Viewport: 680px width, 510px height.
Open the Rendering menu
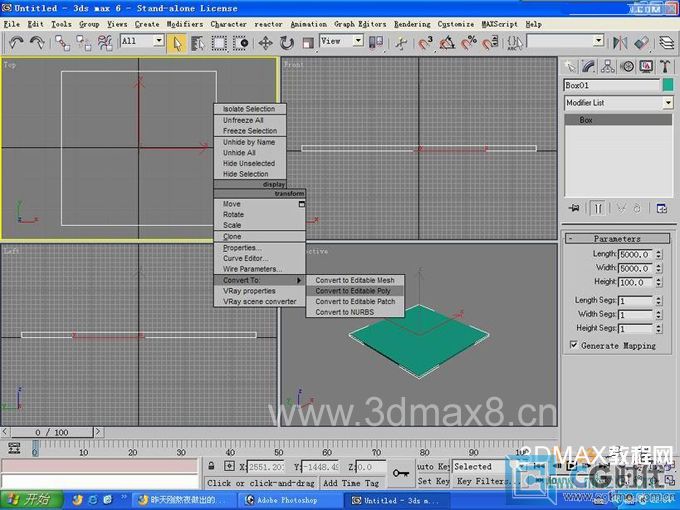(x=412, y=24)
